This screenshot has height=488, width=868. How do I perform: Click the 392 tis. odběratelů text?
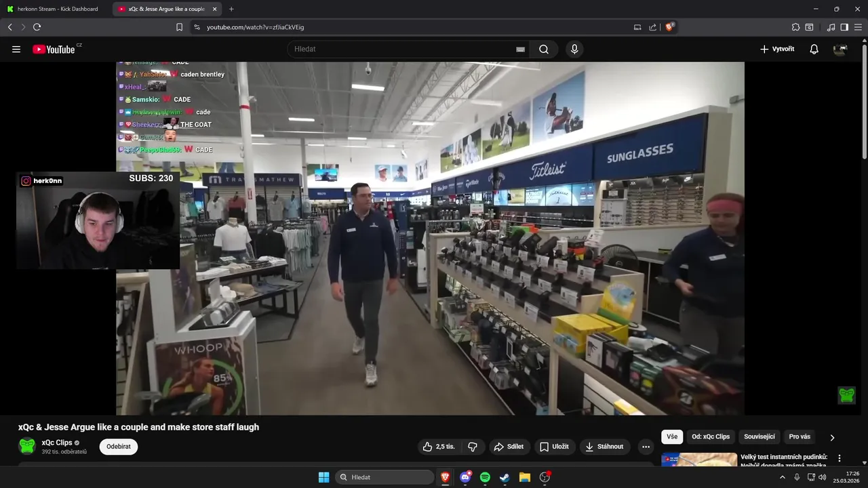[x=64, y=452]
